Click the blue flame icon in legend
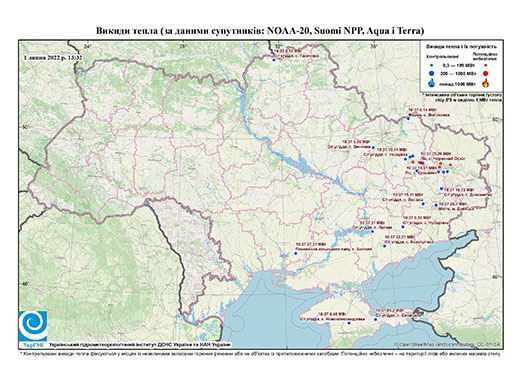The width and height of the screenshot is (520, 368). (x=432, y=83)
